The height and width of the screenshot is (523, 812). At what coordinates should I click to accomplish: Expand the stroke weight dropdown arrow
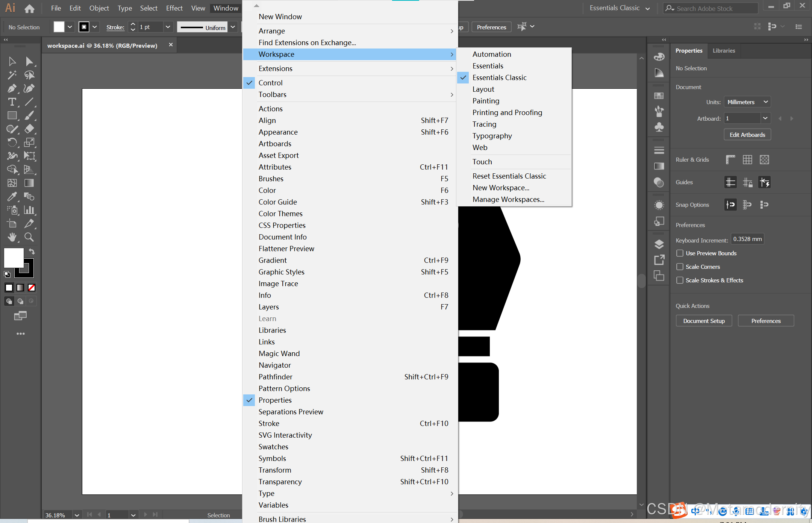pyautogui.click(x=168, y=27)
